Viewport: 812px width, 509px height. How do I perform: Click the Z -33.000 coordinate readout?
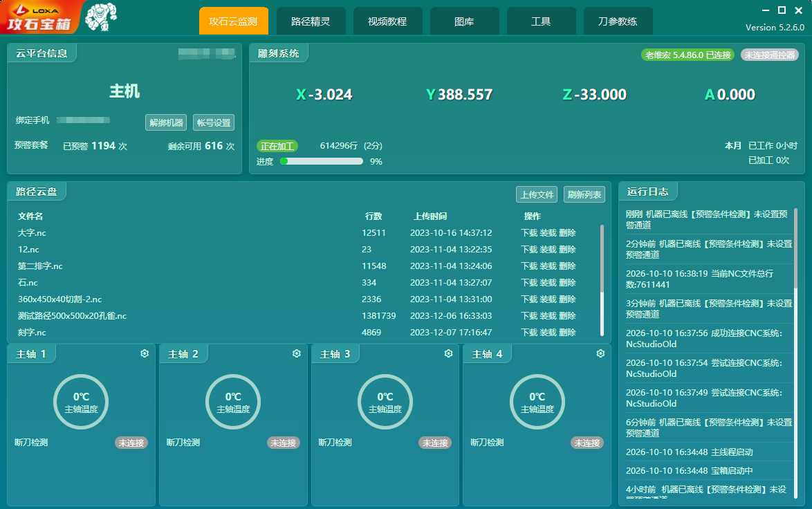click(x=595, y=94)
